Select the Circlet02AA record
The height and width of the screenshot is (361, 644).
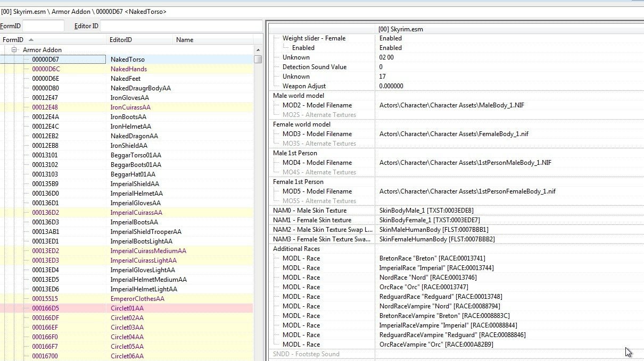coord(127,318)
